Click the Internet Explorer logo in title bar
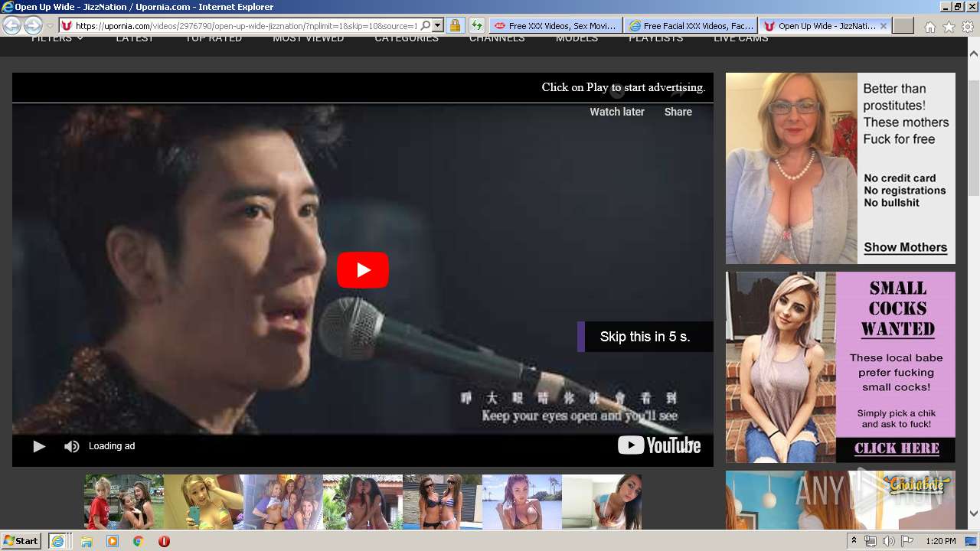 7,7
